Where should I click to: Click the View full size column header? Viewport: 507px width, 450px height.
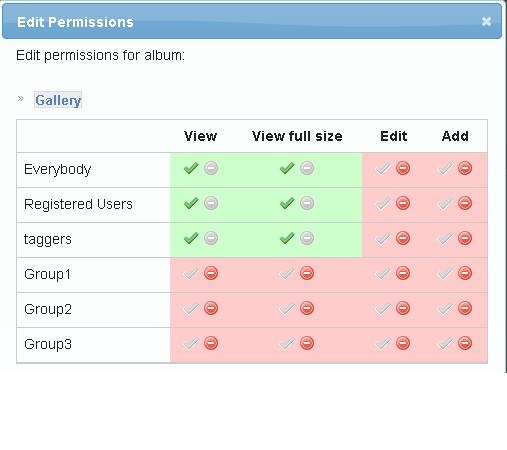coord(297,136)
